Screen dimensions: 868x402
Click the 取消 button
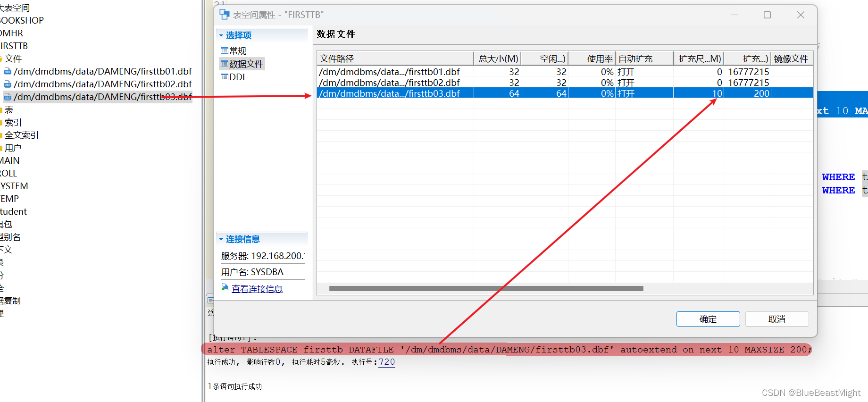[776, 319]
